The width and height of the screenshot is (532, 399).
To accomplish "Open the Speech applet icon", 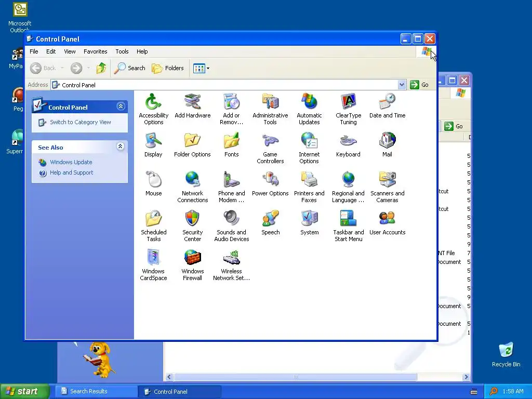I will 270,219.
